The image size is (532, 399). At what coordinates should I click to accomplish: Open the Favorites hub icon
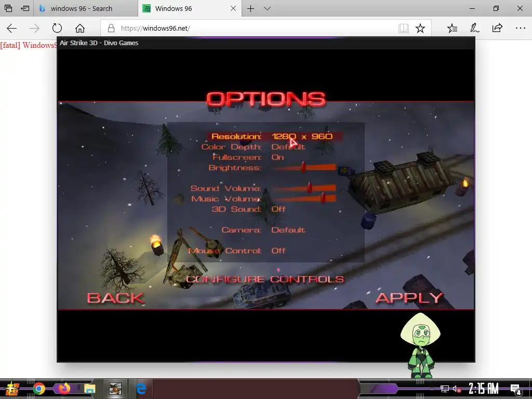click(452, 28)
